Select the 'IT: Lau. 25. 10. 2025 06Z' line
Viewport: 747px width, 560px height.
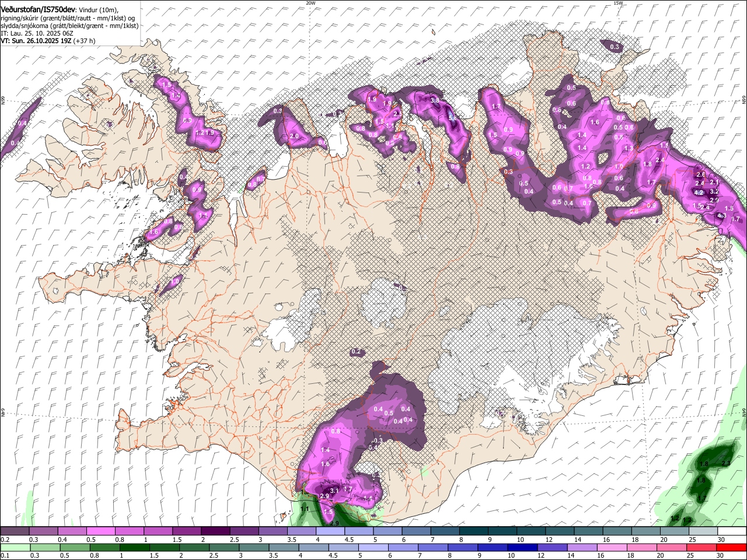click(x=37, y=33)
